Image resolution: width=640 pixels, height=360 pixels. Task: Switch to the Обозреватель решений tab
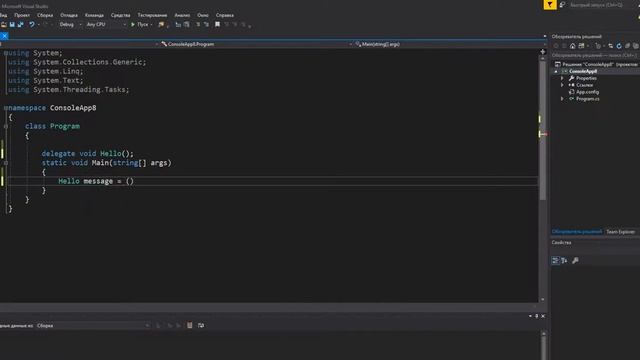coord(577,232)
